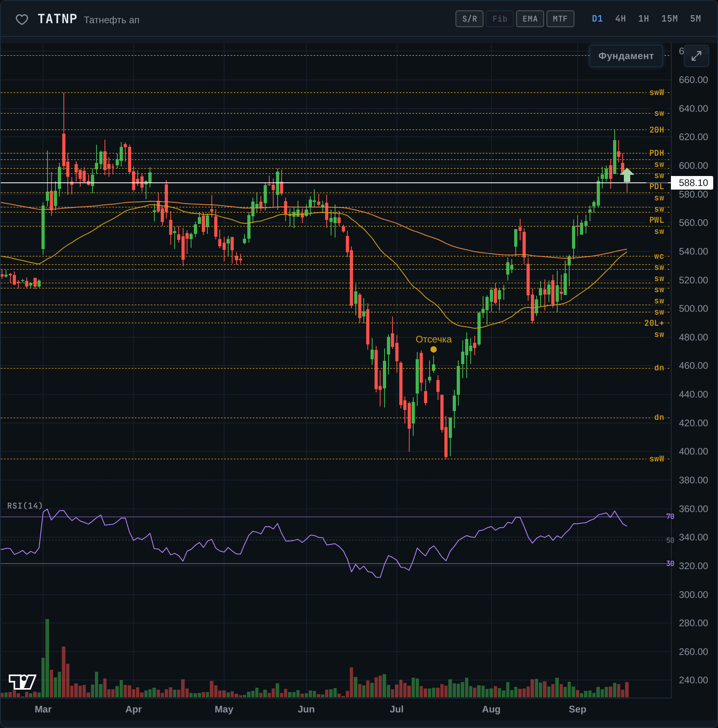Toggle S/R levels overlay
718x728 pixels.
click(x=469, y=19)
